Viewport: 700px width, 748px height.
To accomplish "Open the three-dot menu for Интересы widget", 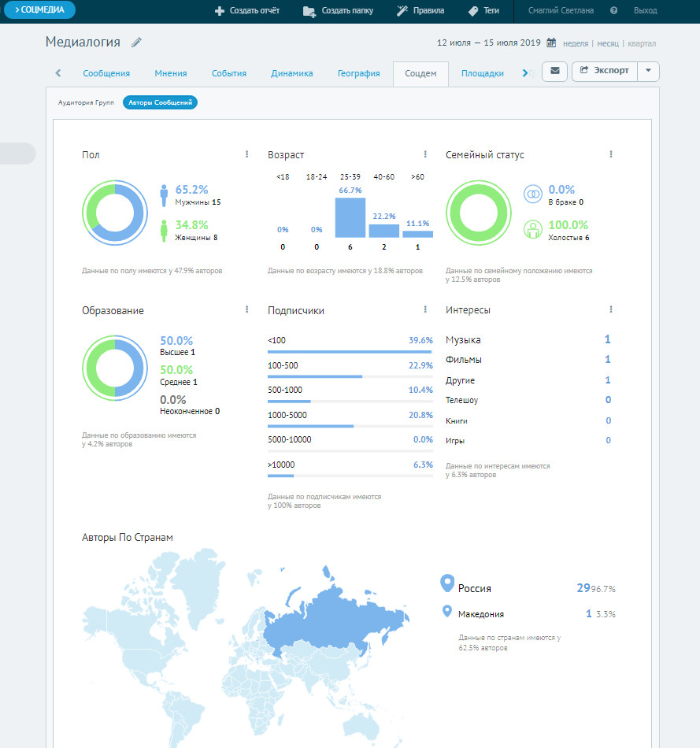I will (610, 310).
